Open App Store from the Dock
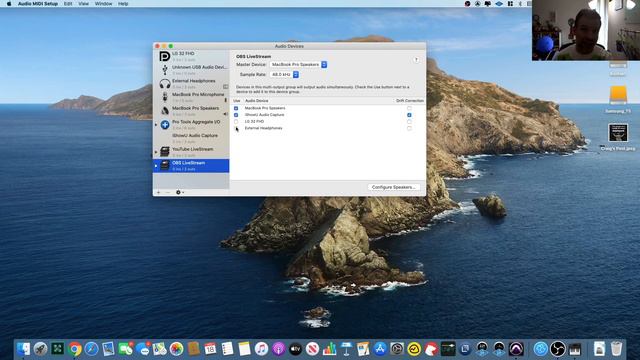 [380, 349]
